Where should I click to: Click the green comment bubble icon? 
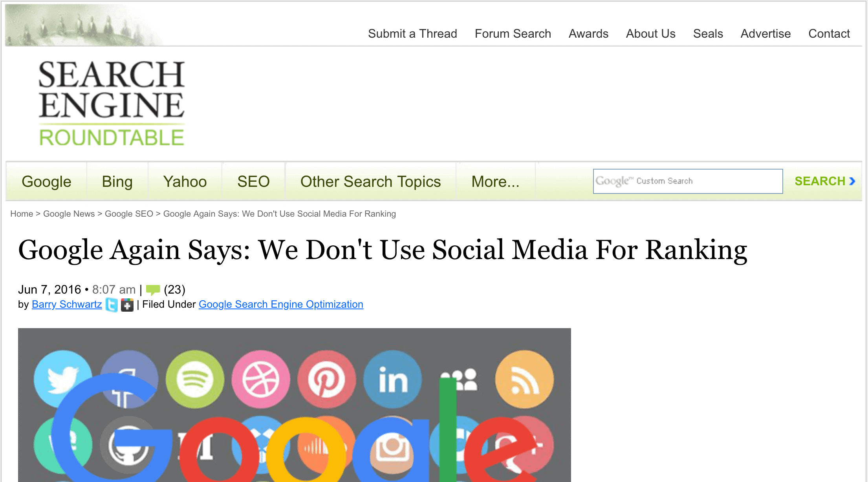pyautogui.click(x=153, y=290)
